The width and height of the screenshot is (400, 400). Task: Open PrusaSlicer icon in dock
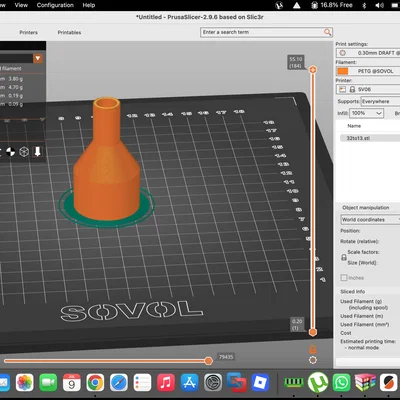(x=389, y=383)
